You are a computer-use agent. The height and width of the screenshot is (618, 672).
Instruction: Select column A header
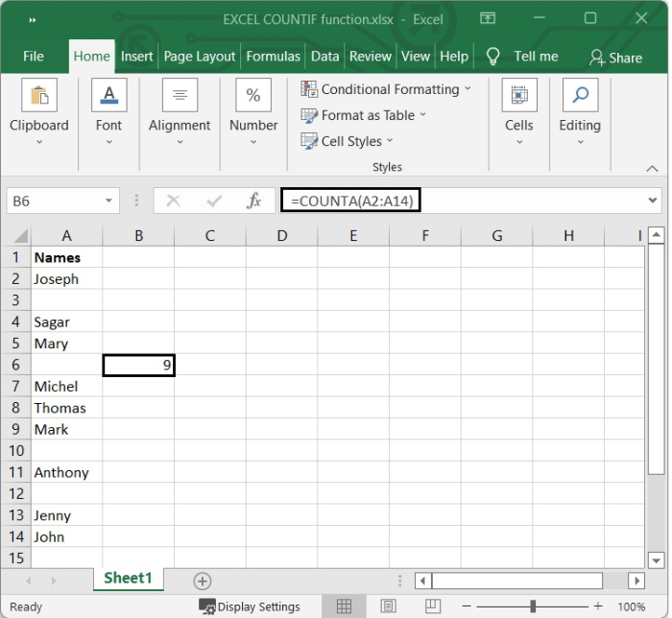66,236
